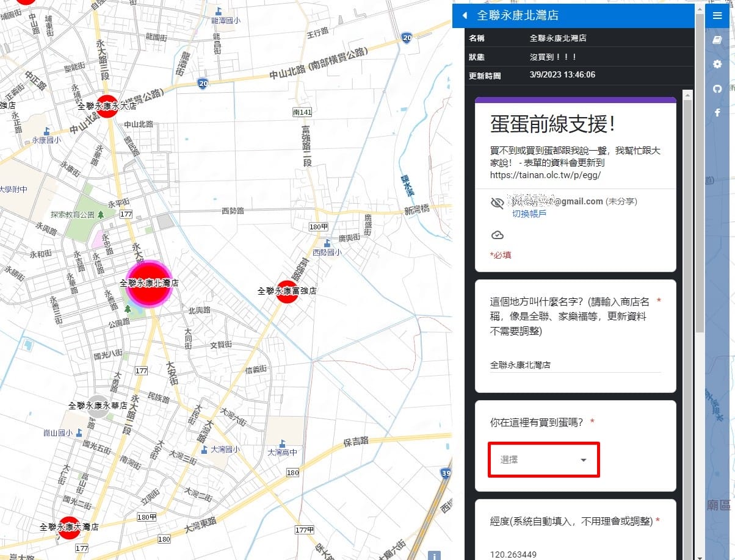Click highway 39 shield on map
The width and height of the screenshot is (735, 560).
(x=446, y=473)
